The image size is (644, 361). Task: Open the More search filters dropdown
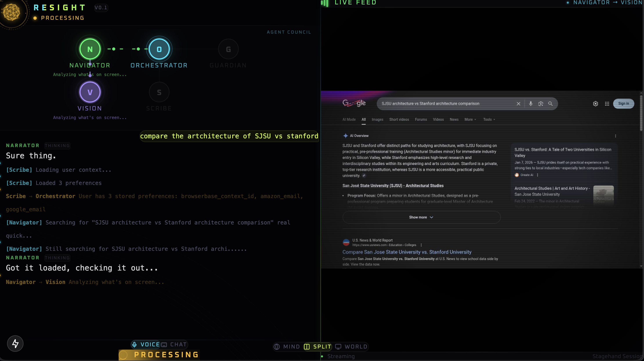[x=470, y=119]
